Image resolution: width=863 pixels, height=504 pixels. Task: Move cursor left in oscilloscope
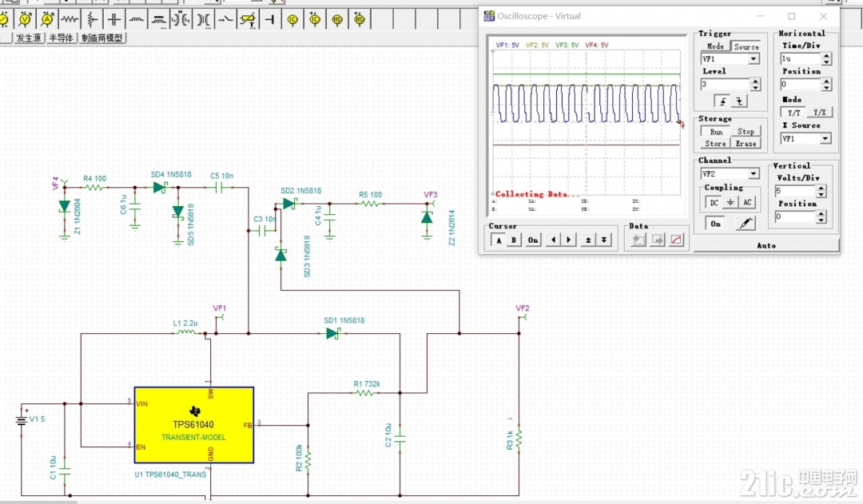pyautogui.click(x=553, y=240)
